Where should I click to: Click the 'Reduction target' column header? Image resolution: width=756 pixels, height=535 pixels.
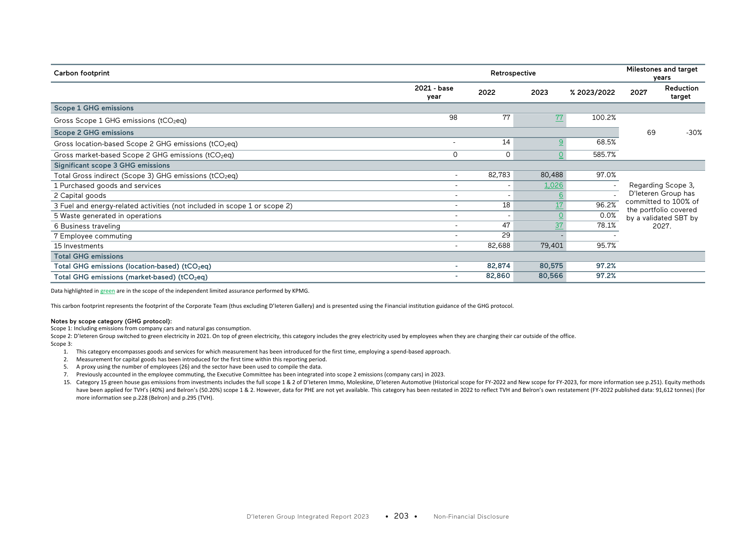pyautogui.click(x=681, y=92)
